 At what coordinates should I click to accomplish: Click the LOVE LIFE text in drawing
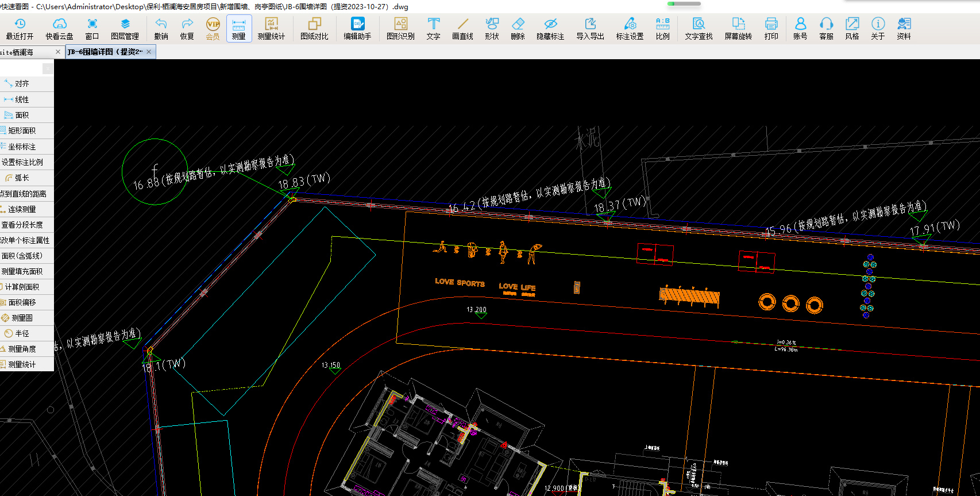tap(517, 287)
